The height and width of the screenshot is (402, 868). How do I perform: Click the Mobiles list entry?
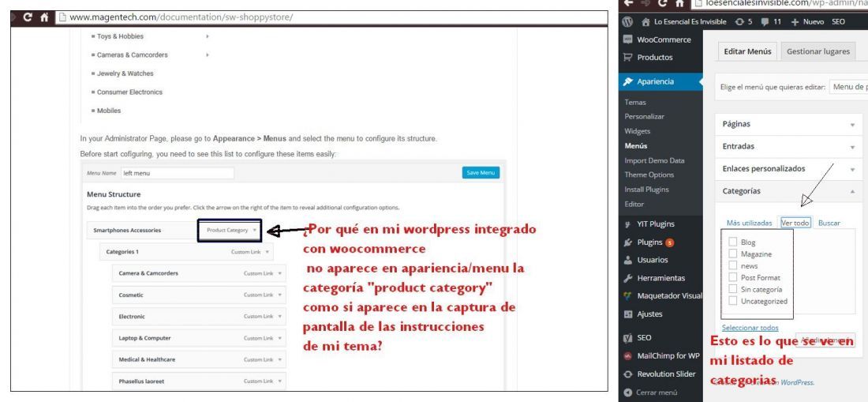pyautogui.click(x=109, y=111)
